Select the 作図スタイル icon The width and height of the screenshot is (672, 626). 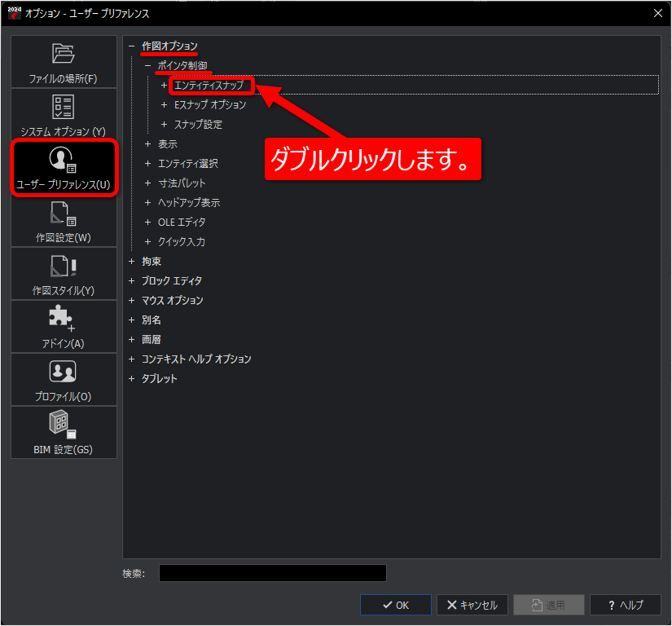(64, 273)
